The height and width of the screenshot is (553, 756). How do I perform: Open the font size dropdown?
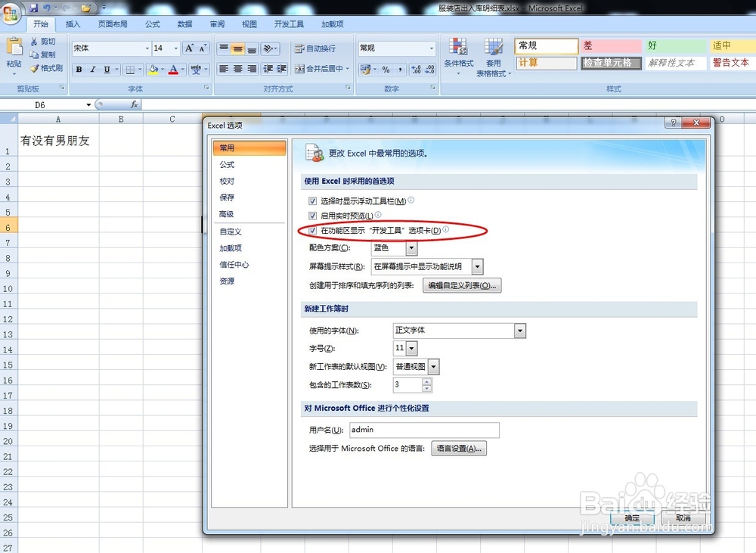click(175, 48)
